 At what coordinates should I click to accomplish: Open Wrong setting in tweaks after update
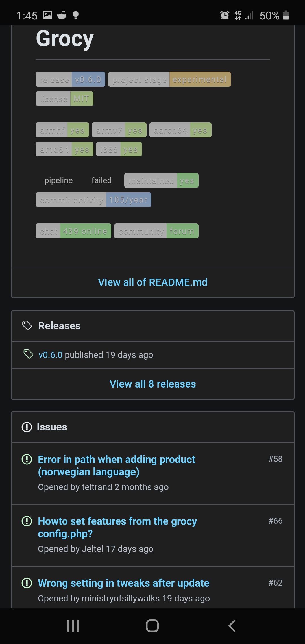point(124,583)
